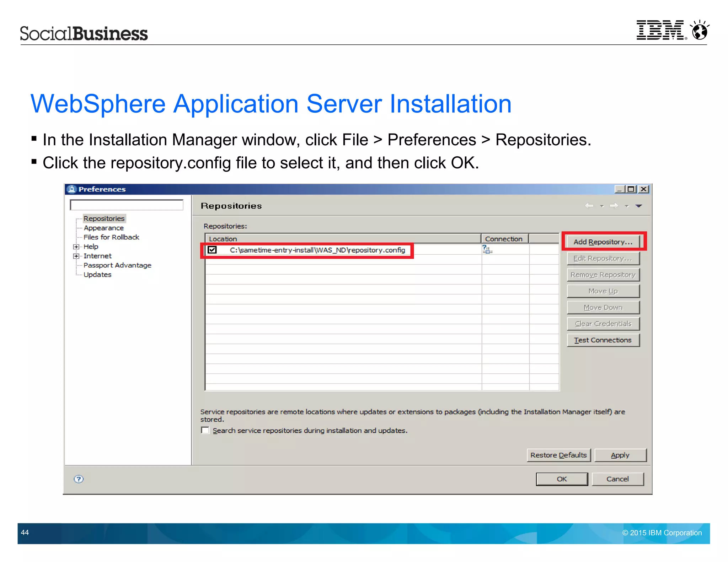Screen dimensions: 728x562
Task: Click the Apply button
Action: pos(620,455)
